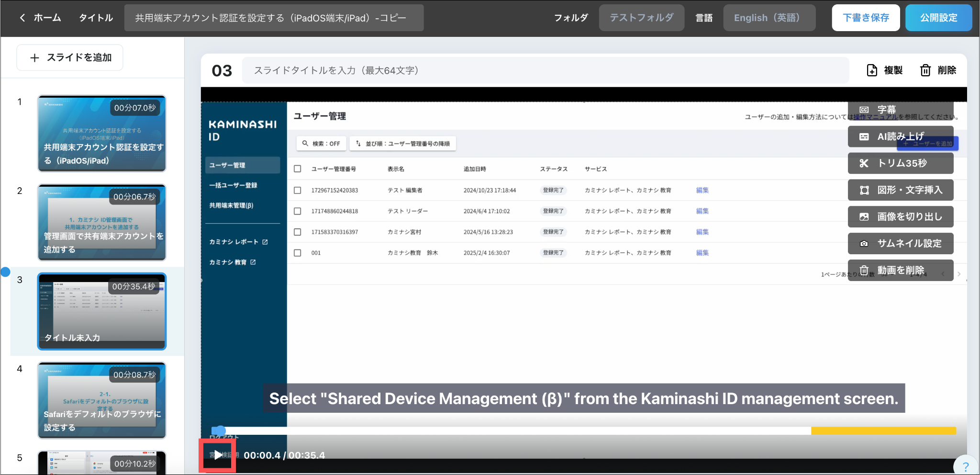The width and height of the screenshot is (980, 475).
Task: Click the 公開設定 button
Action: pyautogui.click(x=938, y=18)
